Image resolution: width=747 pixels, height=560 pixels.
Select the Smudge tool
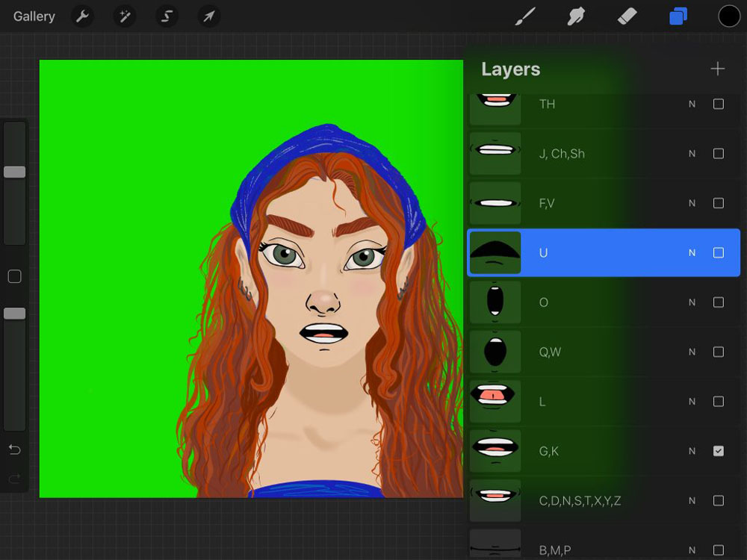tap(576, 16)
